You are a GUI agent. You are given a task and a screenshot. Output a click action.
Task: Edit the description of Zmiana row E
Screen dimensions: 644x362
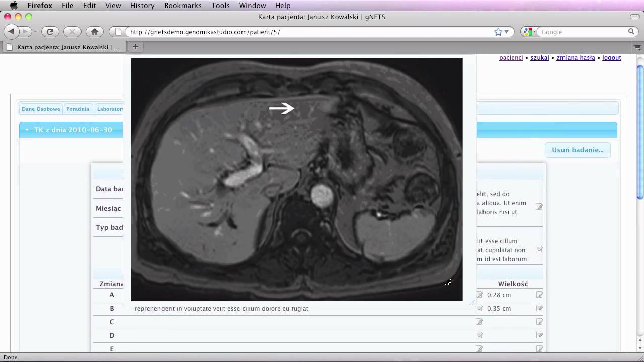(479, 349)
